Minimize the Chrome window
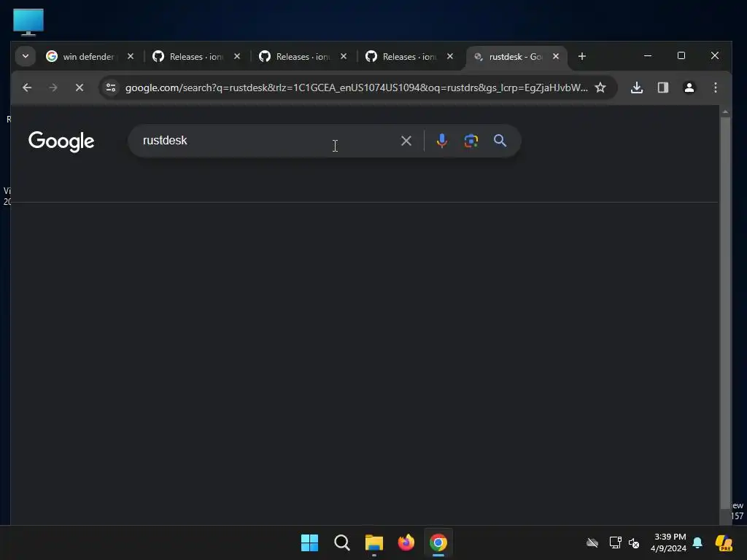747x560 pixels. [x=648, y=55]
